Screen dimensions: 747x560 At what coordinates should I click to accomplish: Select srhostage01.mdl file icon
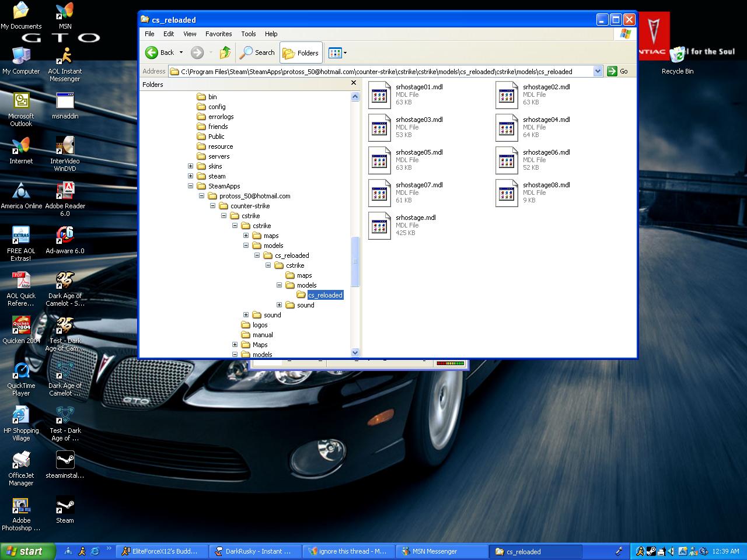pyautogui.click(x=379, y=94)
